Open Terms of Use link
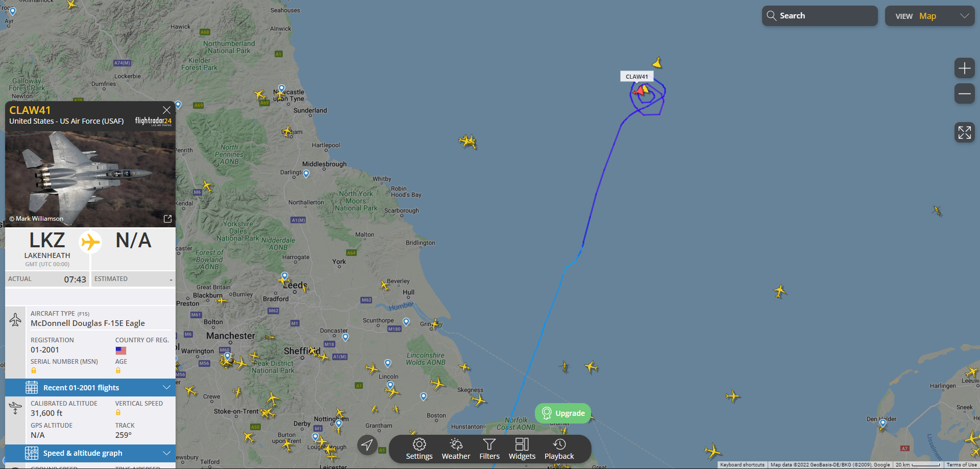Viewport: 980px width, 469px height. (x=962, y=465)
